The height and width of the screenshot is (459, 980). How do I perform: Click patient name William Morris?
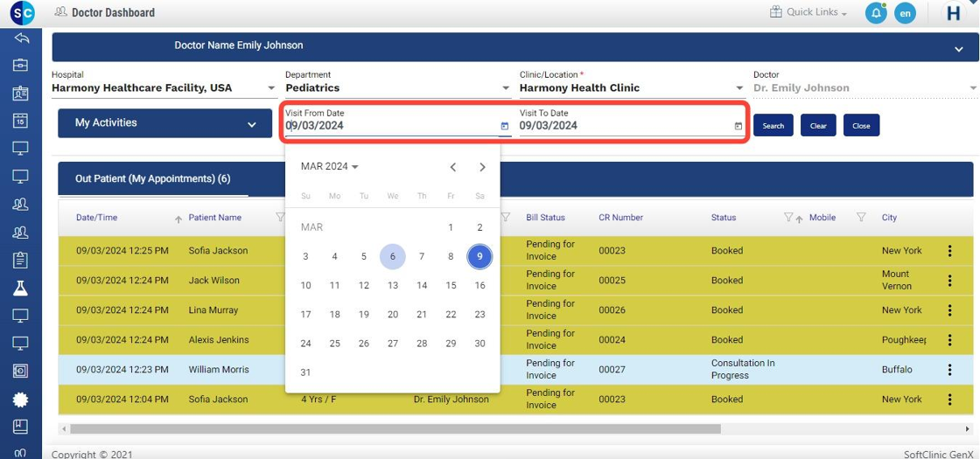coord(219,370)
